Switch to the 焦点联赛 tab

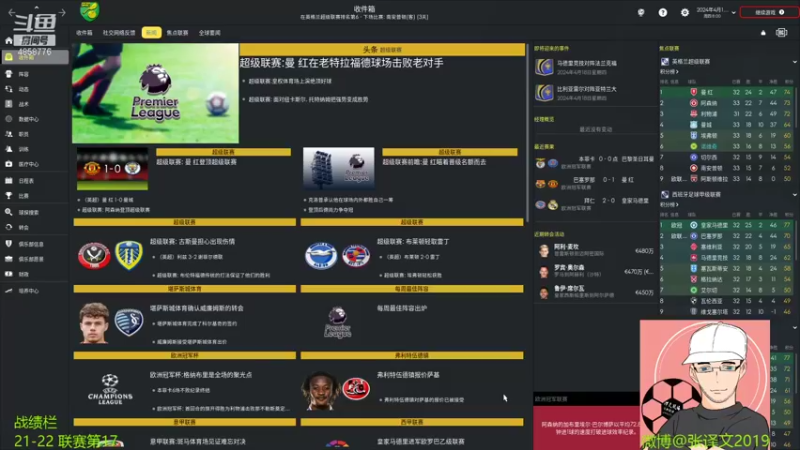coord(177,33)
